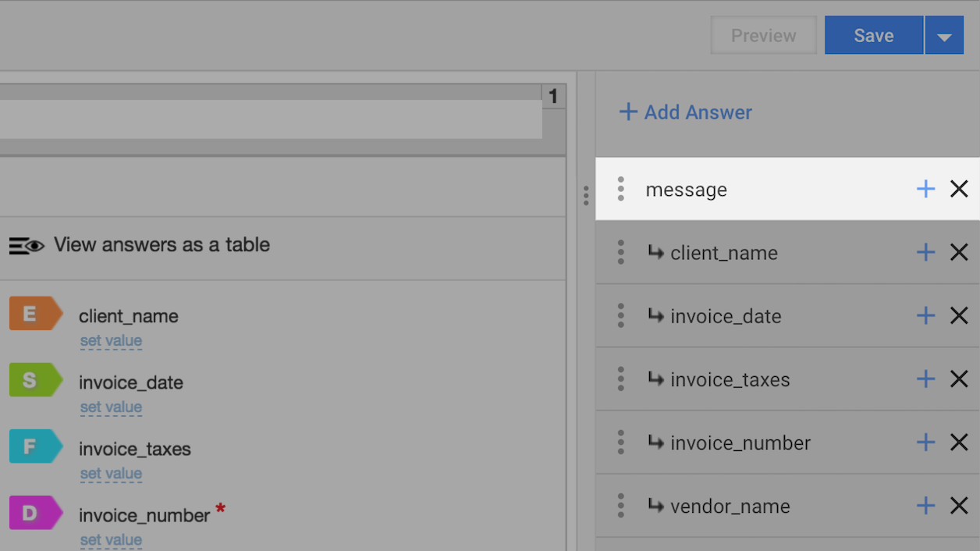This screenshot has width=980, height=551.
Task: Click set value under client_name
Action: pyautogui.click(x=111, y=341)
